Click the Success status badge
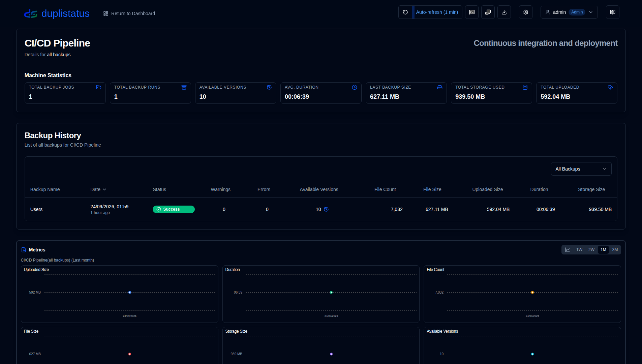The image size is (642, 364). (x=174, y=209)
